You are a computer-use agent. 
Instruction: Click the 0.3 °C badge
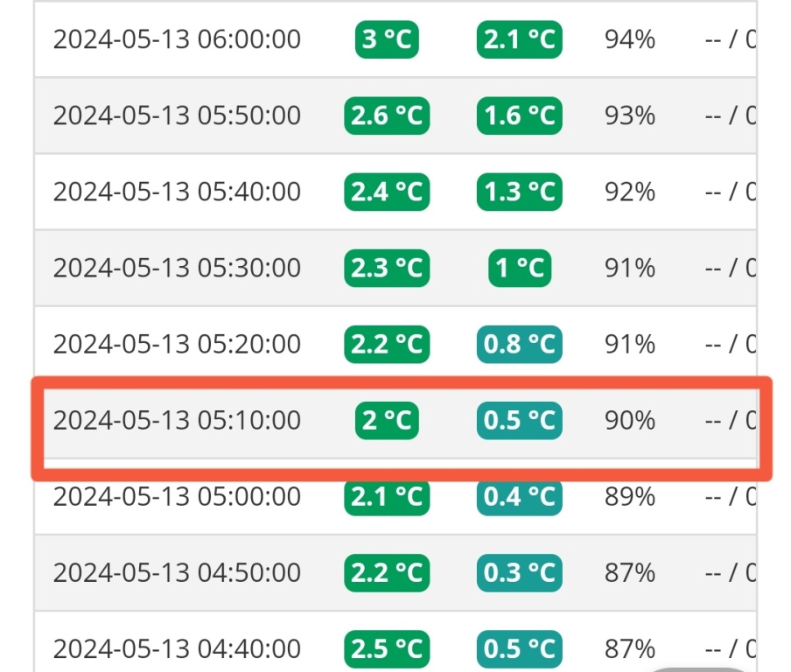tap(520, 572)
